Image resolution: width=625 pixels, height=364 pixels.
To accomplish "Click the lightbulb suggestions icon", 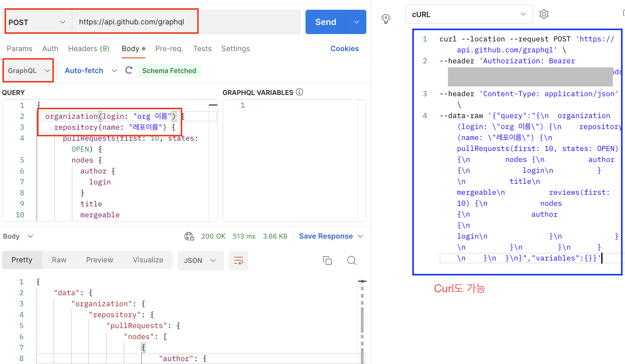I will (x=386, y=19).
